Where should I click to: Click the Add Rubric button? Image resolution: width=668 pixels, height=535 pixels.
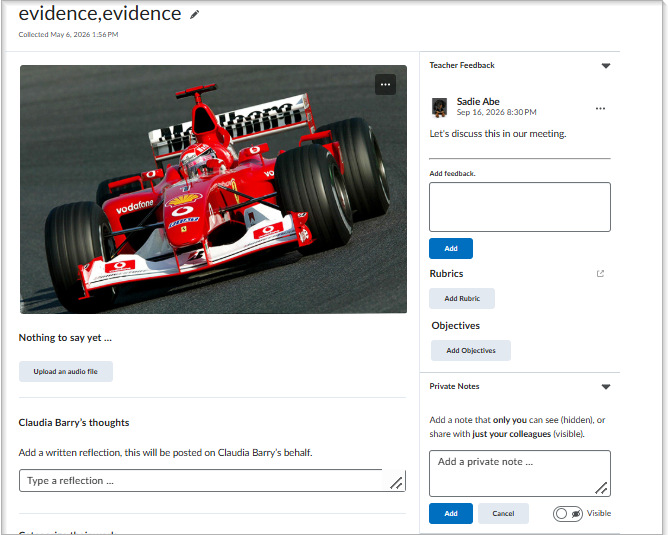pyautogui.click(x=462, y=299)
